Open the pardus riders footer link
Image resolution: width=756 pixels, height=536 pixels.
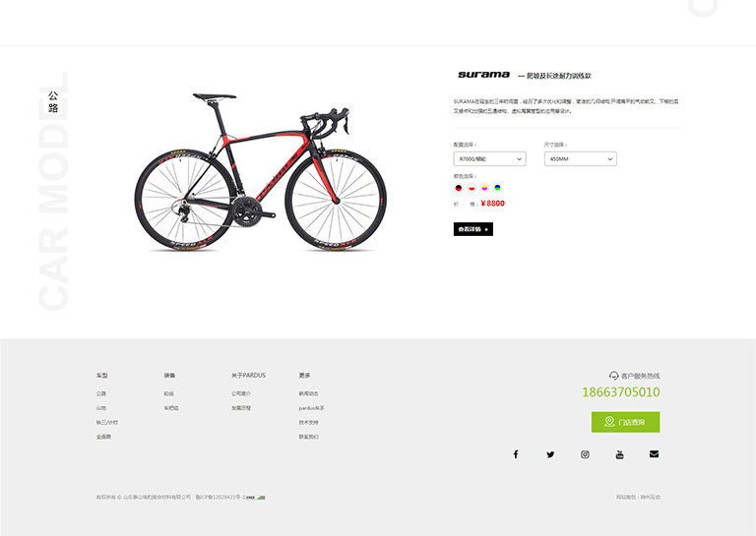(311, 408)
